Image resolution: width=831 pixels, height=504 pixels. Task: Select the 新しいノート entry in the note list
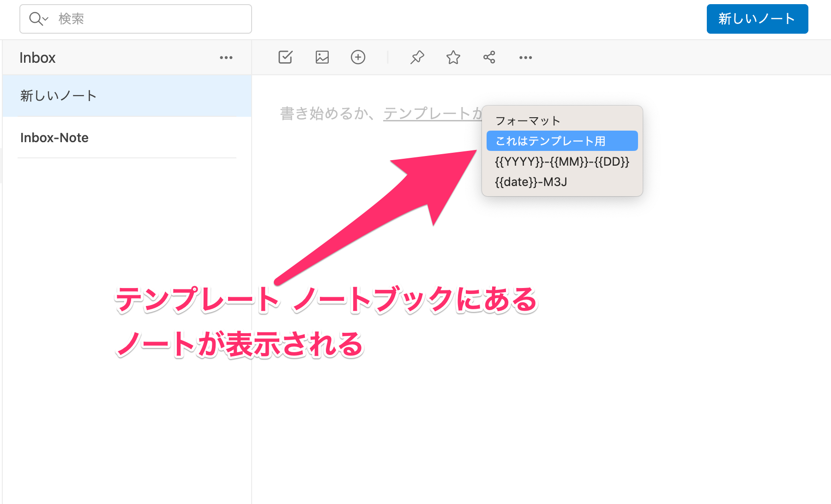tap(58, 96)
